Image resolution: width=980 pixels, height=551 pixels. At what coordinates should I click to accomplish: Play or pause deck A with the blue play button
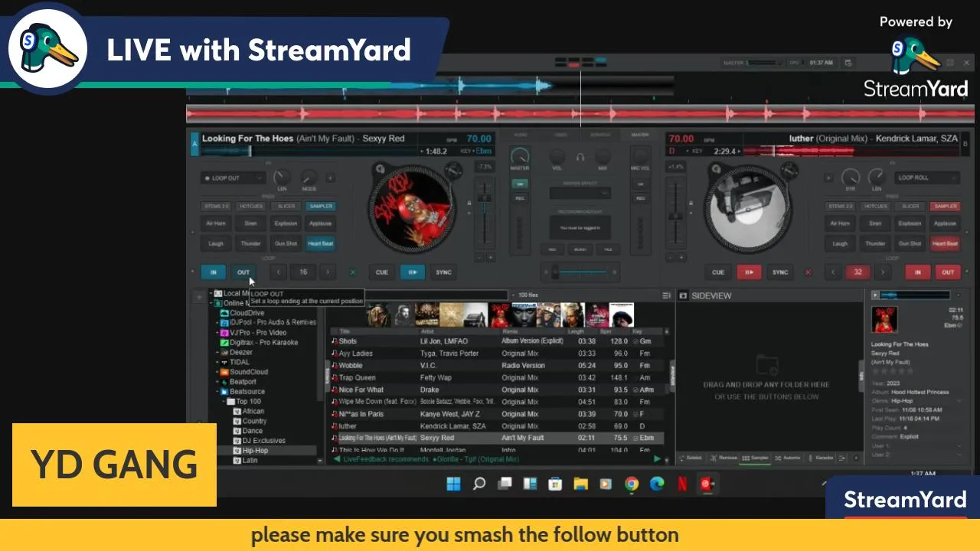(x=412, y=272)
